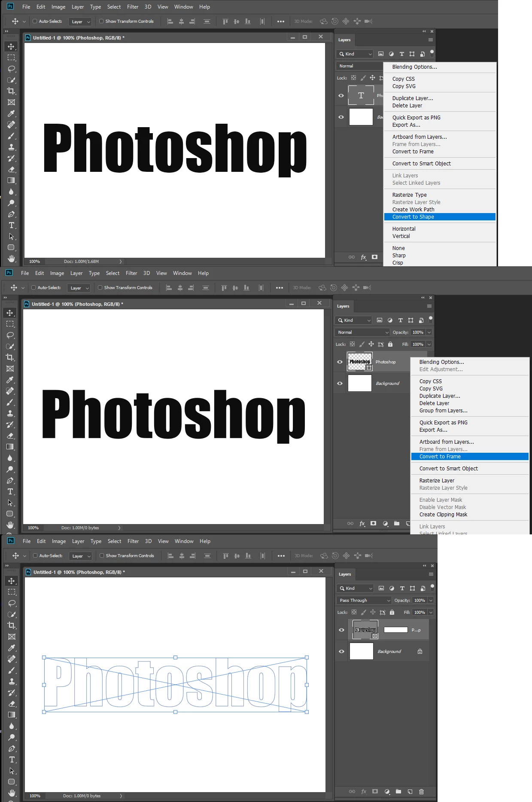Viewport: 532px width, 802px height.
Task: Click lock position icon in bottom window's Layers panel
Action: coord(373,612)
